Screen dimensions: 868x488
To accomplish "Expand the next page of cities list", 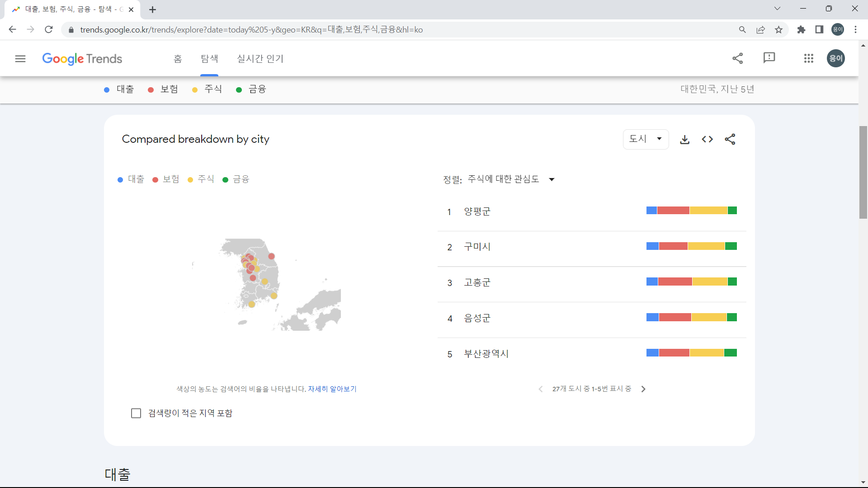I will point(643,389).
